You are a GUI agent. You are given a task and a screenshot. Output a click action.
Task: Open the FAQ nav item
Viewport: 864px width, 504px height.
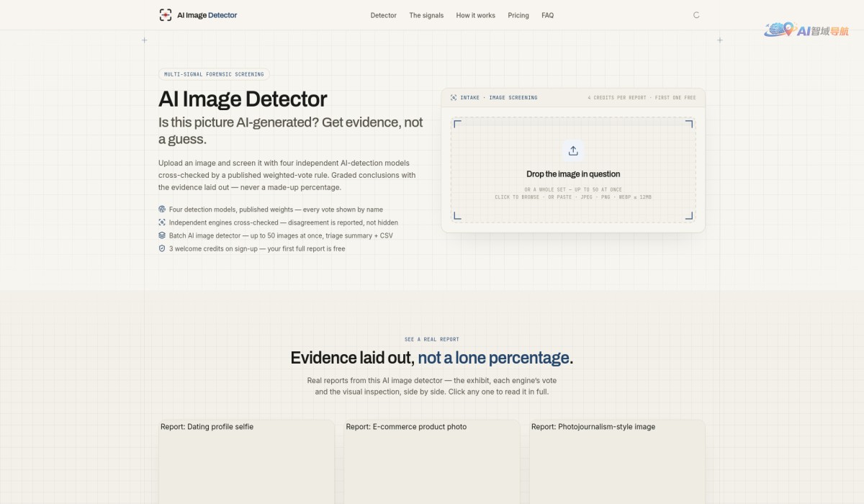pos(548,15)
